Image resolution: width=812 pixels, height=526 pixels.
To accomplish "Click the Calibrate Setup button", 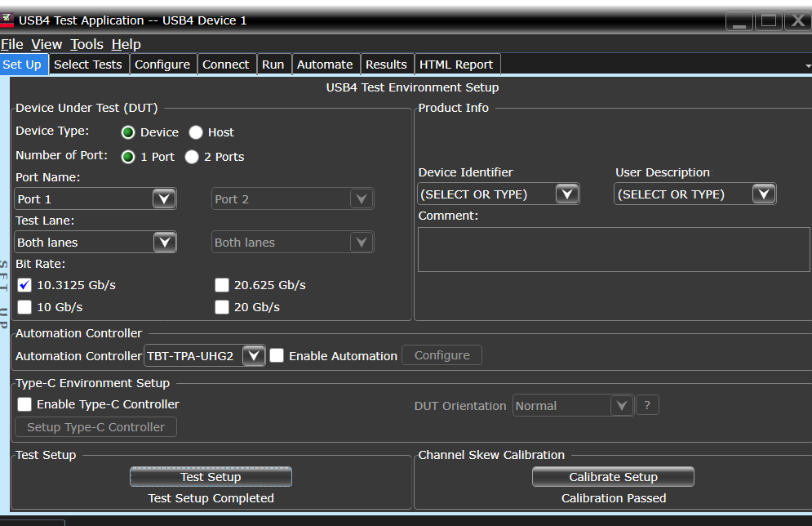I will tap(613, 476).
